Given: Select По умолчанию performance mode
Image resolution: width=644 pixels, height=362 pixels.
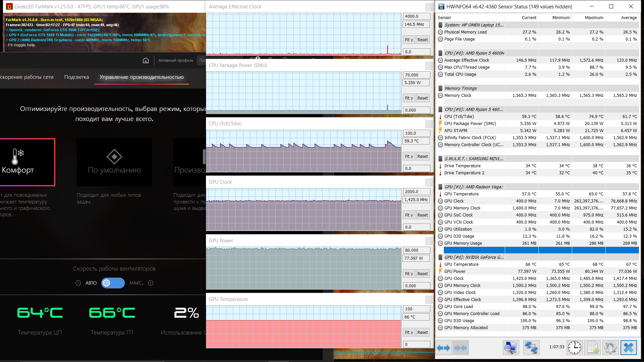Looking at the screenshot, I should 114,162.
